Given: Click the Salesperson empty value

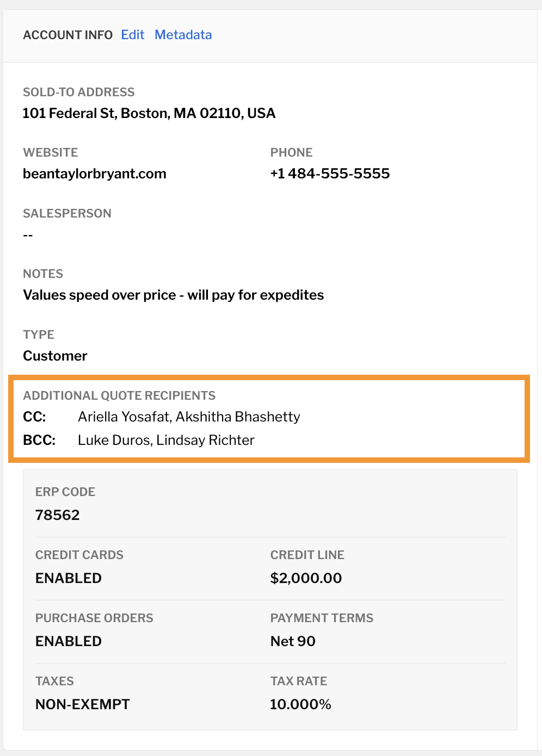Looking at the screenshot, I should tap(28, 235).
